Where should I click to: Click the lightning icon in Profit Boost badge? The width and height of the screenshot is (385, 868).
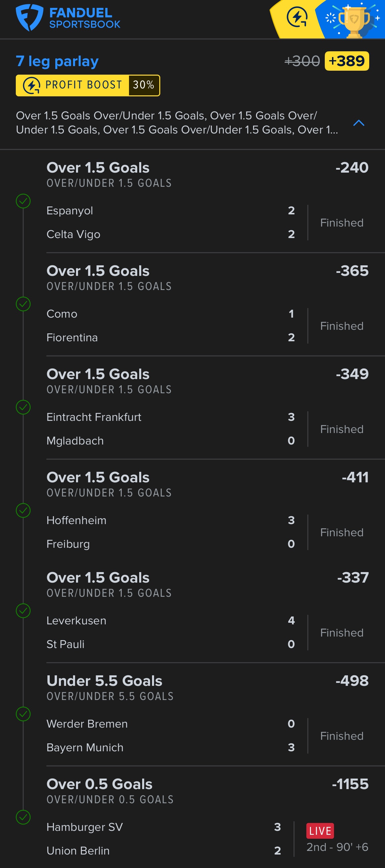[32, 85]
